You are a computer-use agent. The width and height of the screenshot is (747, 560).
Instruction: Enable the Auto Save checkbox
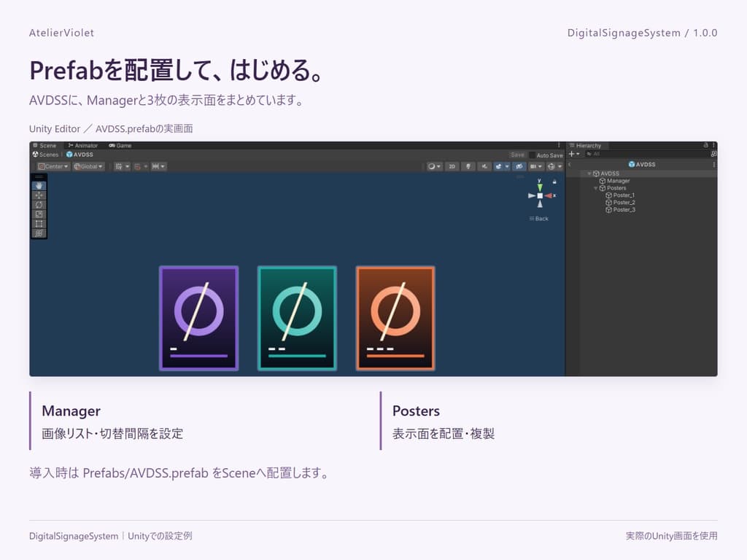click(x=532, y=155)
